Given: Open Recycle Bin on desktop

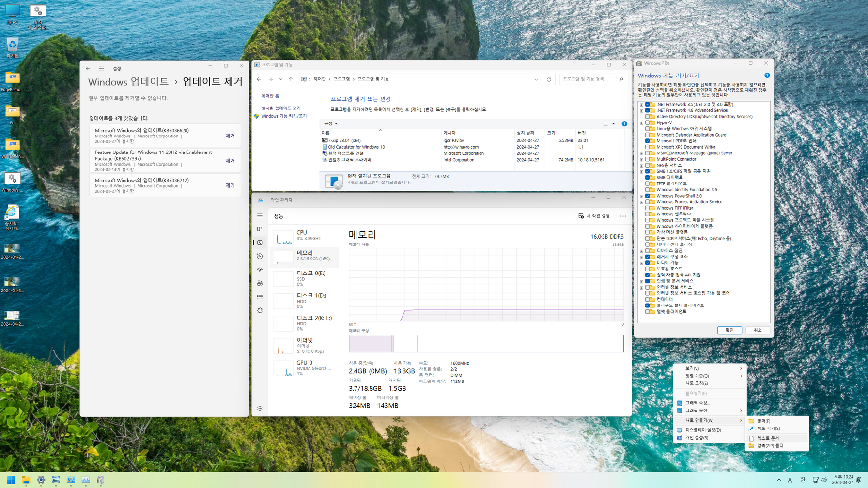Looking at the screenshot, I should pos(12,48).
